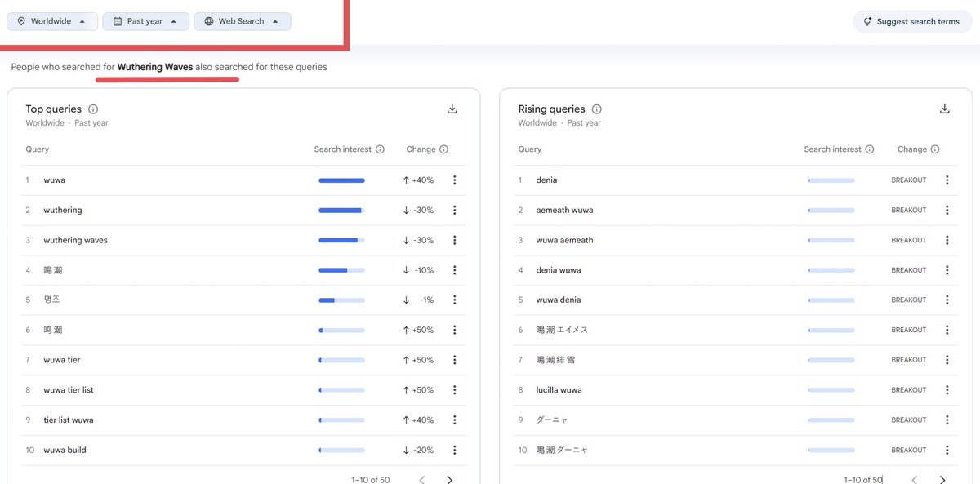Screen dimensions: 980x484
Task: Select the 鳴潮 ダーニャ rising query
Action: pyautogui.click(x=563, y=451)
